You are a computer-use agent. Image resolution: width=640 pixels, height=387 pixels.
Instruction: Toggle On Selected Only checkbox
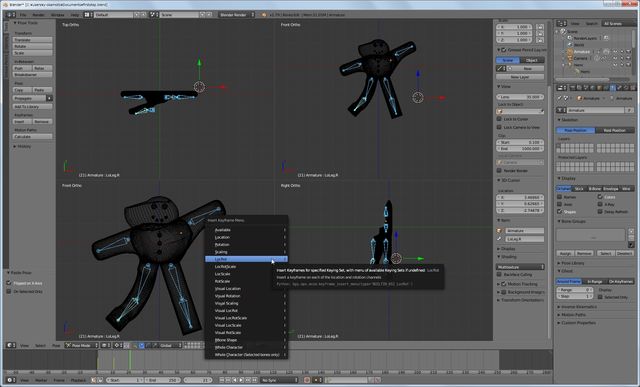pos(9,291)
